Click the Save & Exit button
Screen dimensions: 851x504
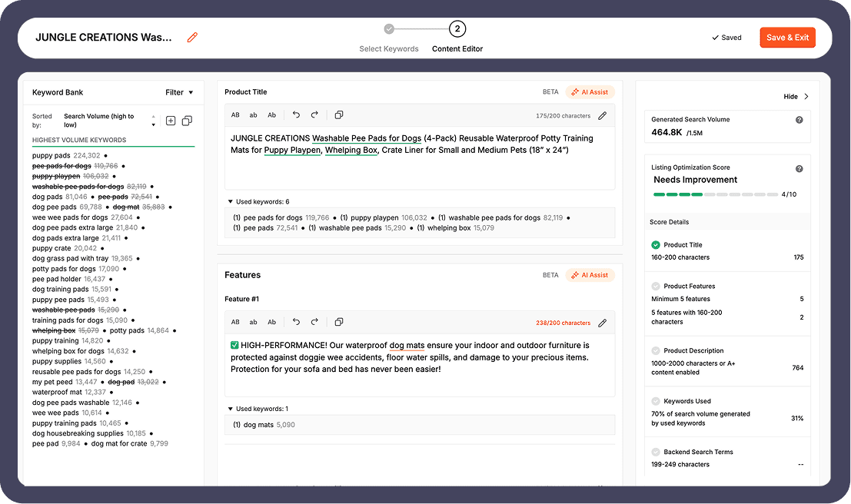[x=787, y=38]
